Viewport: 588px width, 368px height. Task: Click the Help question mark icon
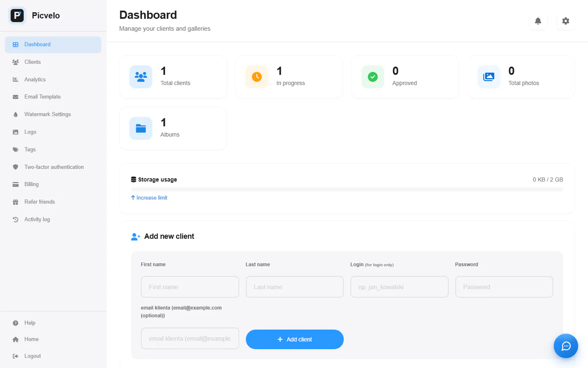click(x=16, y=323)
